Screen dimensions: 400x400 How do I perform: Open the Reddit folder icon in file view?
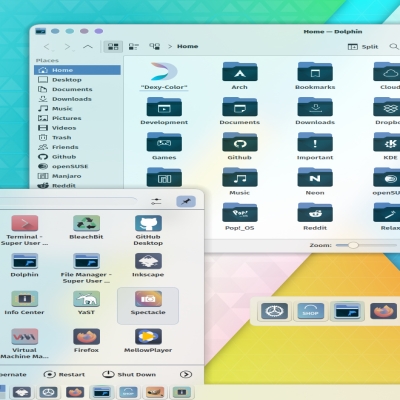tap(315, 217)
